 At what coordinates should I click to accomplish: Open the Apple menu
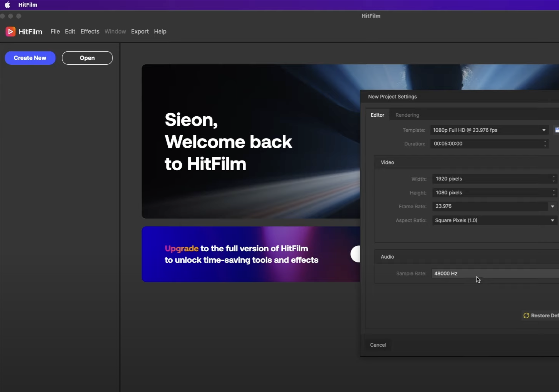tap(7, 5)
